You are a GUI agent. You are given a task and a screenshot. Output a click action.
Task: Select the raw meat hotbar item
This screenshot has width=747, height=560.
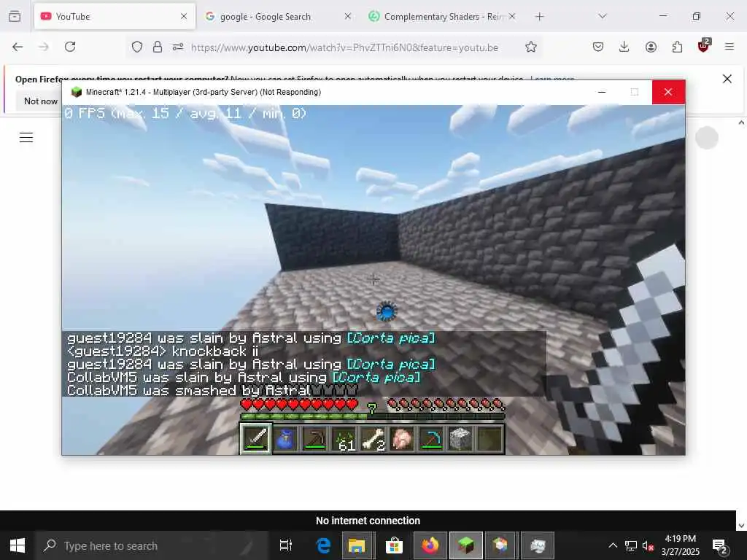(x=402, y=438)
